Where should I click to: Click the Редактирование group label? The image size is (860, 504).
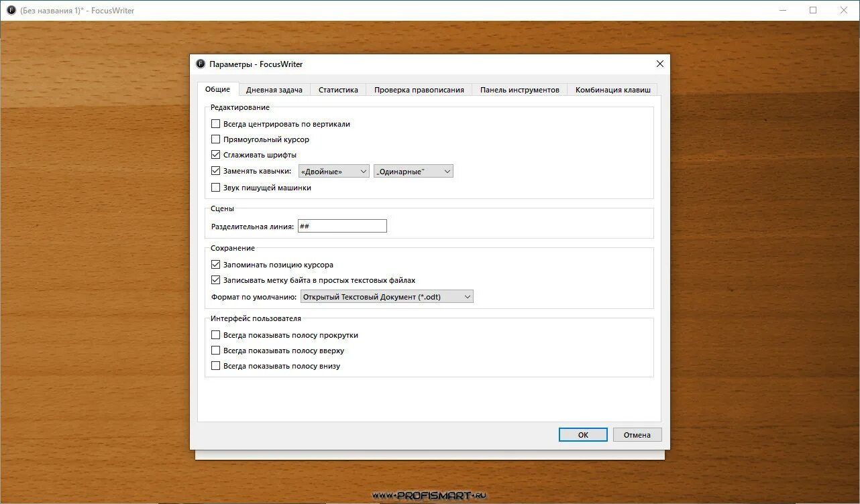click(x=240, y=107)
